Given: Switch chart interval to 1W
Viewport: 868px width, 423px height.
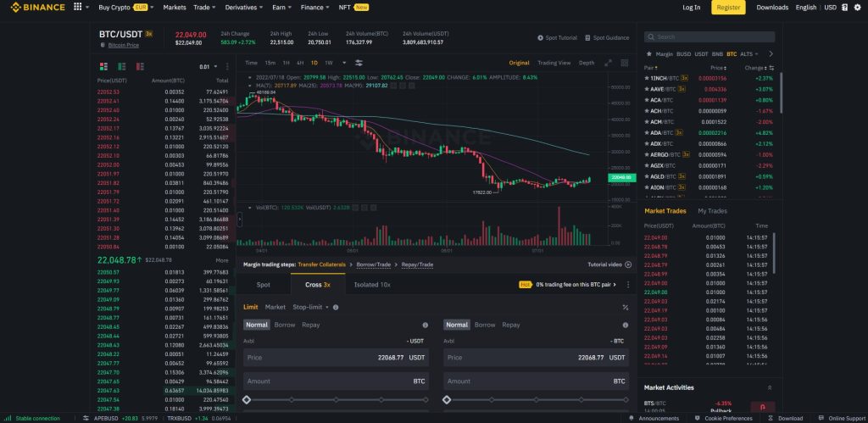Looking at the screenshot, I should [329, 63].
